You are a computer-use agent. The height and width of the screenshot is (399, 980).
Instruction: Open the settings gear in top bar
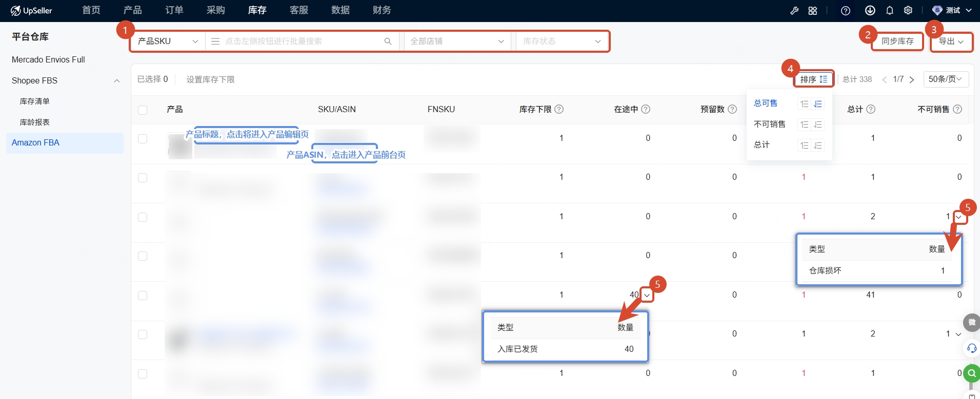click(x=908, y=10)
